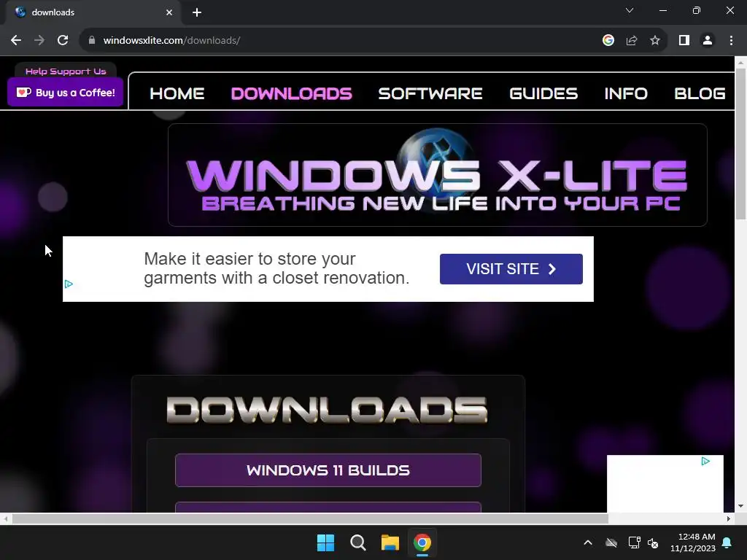
Task: Open the DOWNLOADS menu item
Action: pos(292,93)
